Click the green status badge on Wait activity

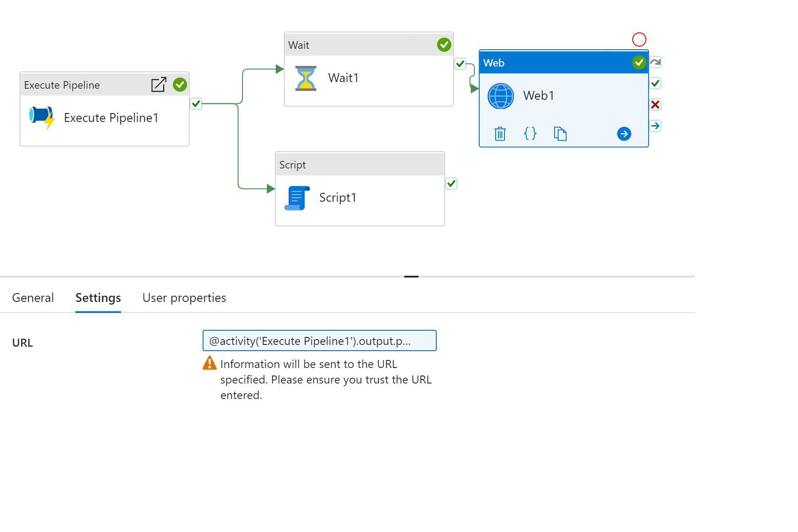click(444, 44)
